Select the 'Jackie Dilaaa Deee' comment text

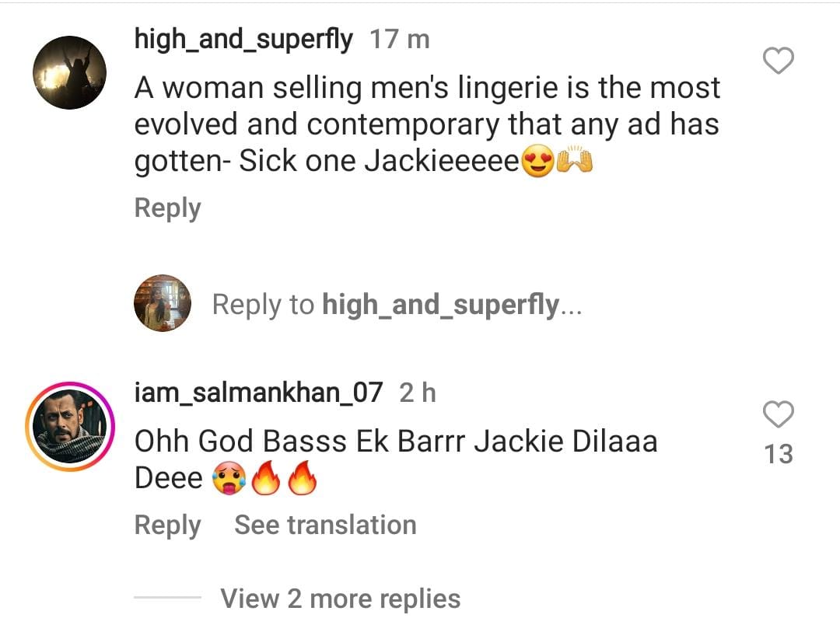pos(396,459)
